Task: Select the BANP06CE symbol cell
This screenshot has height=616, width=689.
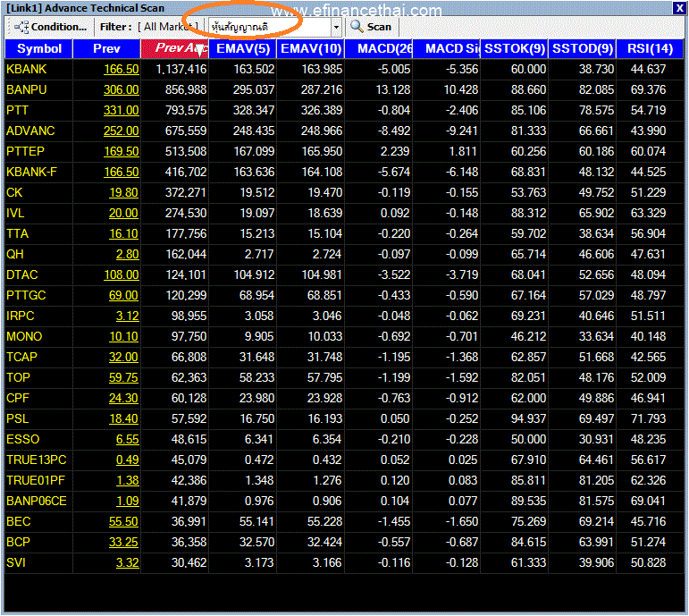Action: point(37,501)
